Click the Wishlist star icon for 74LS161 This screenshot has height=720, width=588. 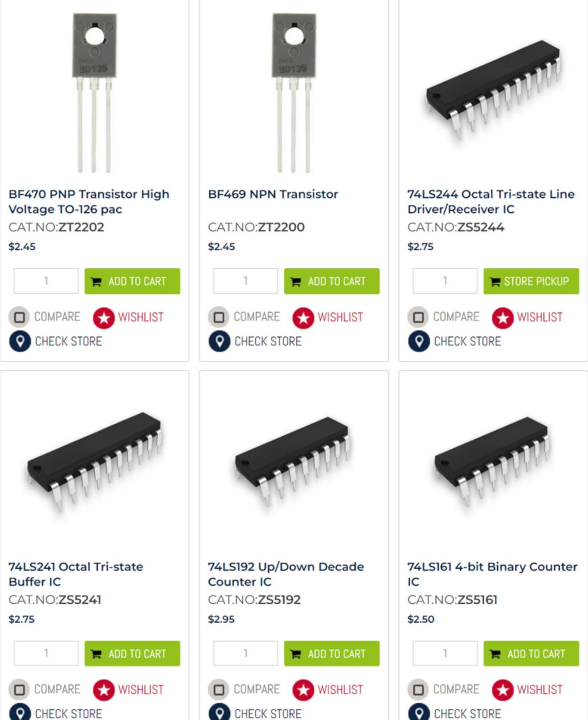(503, 690)
